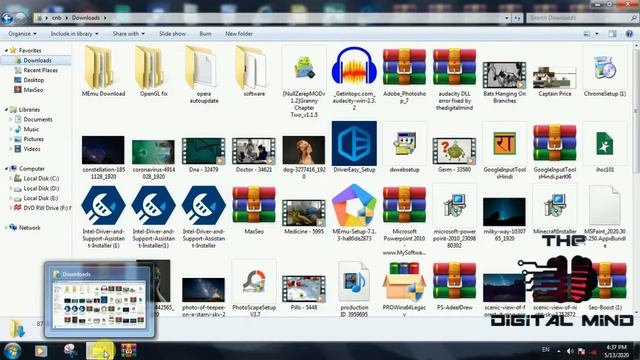Select the software folder
Screen dimensions: 640x360
click(x=254, y=71)
